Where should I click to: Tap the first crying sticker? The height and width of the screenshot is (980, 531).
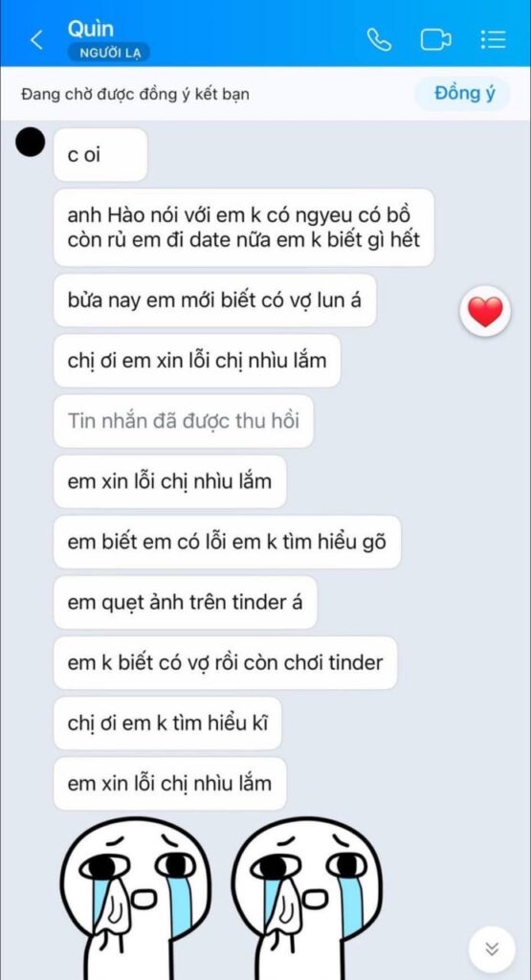[136, 898]
